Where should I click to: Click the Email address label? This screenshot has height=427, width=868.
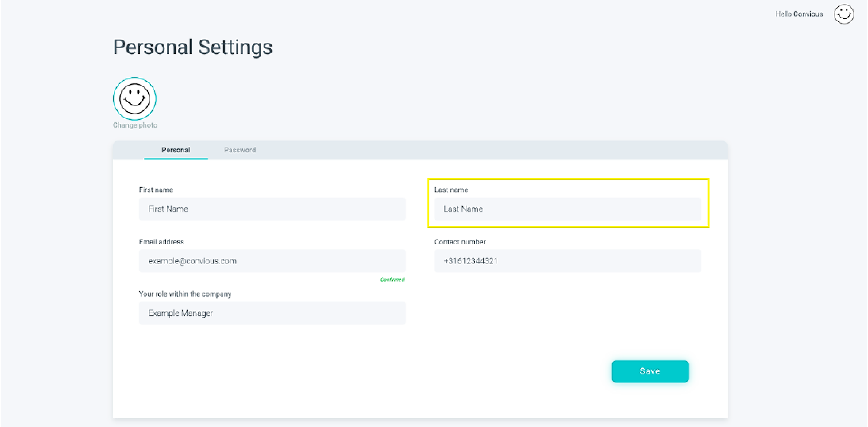click(161, 242)
